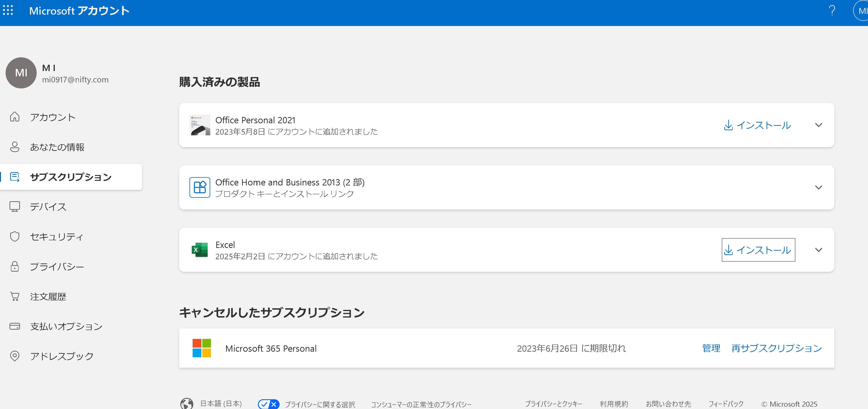Viewport: 868px width, 409px height.
Task: Open お問い合わせ先 footer link
Action: pyautogui.click(x=668, y=404)
